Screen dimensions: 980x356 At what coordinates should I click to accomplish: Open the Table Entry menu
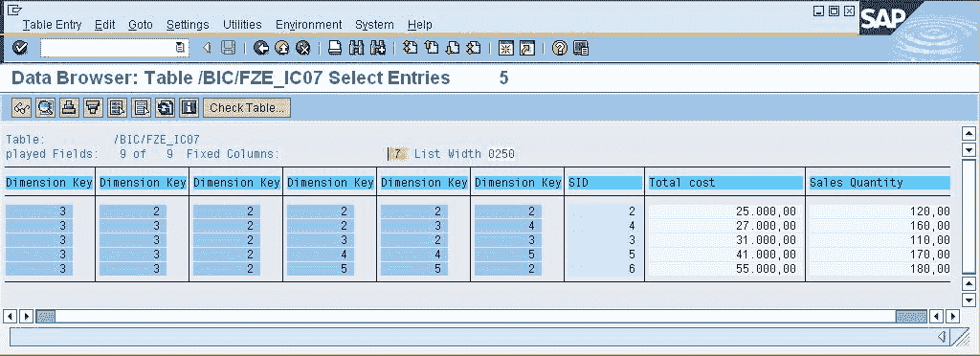[x=53, y=25]
